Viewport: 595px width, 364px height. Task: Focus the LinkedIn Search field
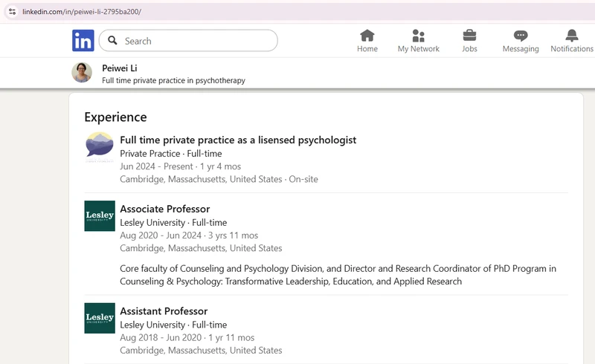[x=188, y=41]
